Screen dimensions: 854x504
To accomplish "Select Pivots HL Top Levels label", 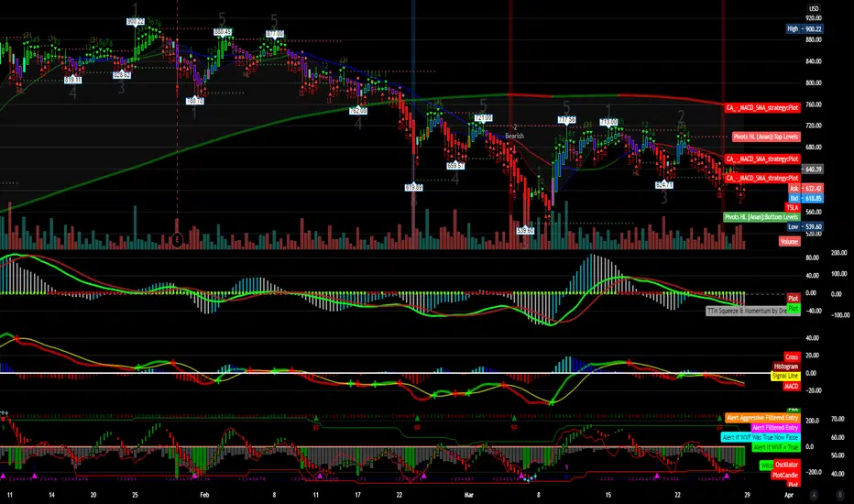I will (x=766, y=137).
